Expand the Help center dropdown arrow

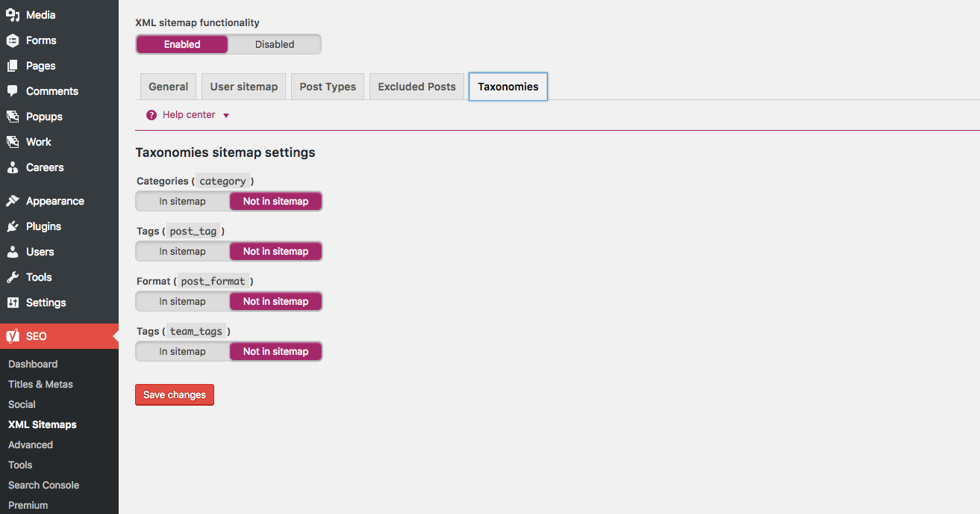226,116
